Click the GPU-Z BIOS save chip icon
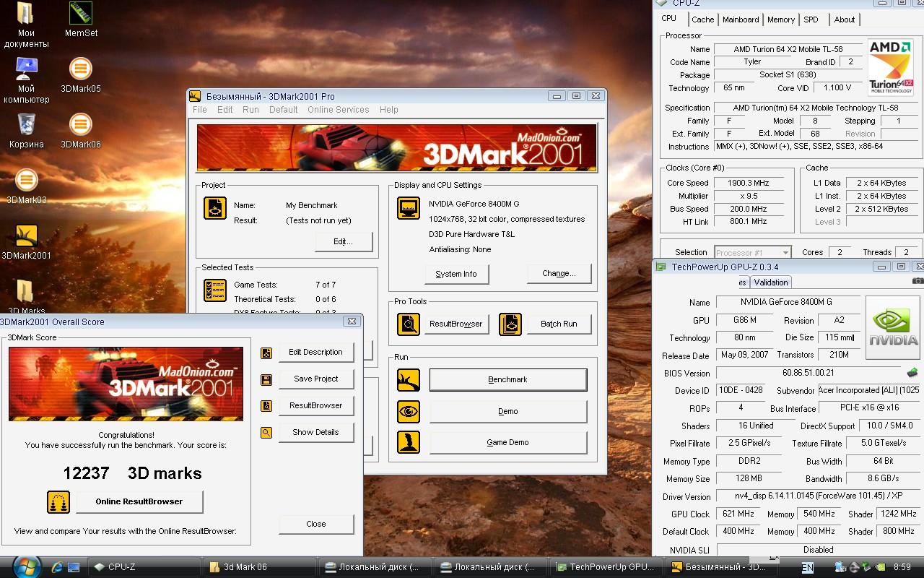Viewport: 924px width, 578px height. point(913,373)
